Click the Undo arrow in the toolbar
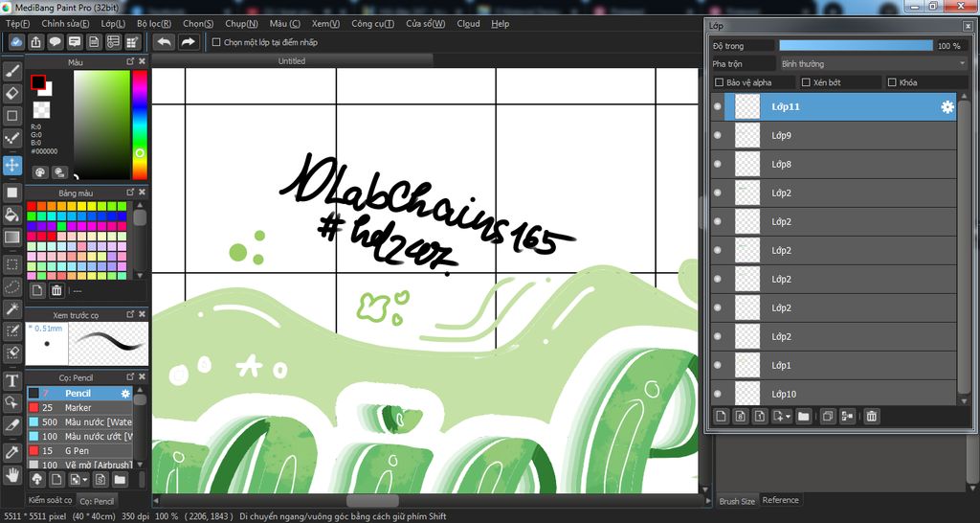Screen dimensions: 980x523 (x=165, y=42)
